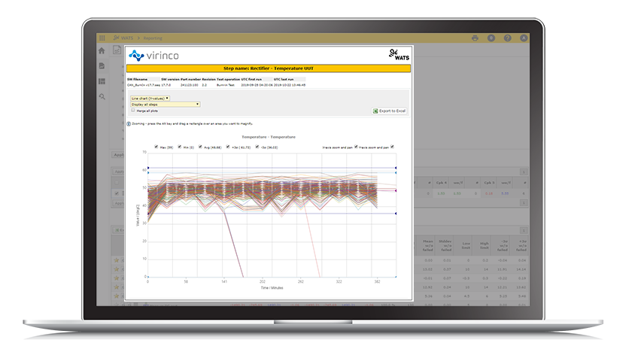Click the Export to Excel button
The image size is (644, 361).
click(x=390, y=111)
